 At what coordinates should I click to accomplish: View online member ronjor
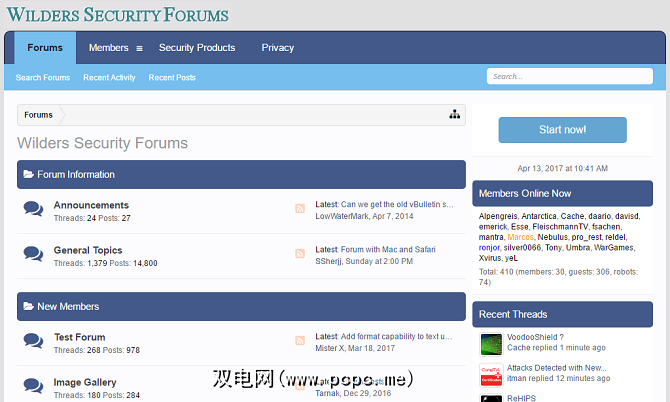point(489,248)
